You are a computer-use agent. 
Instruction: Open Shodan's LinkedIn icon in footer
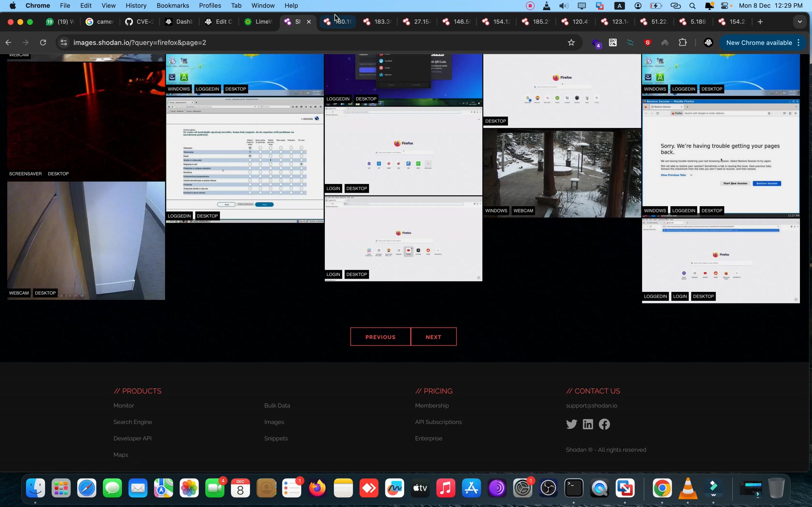tap(588, 424)
